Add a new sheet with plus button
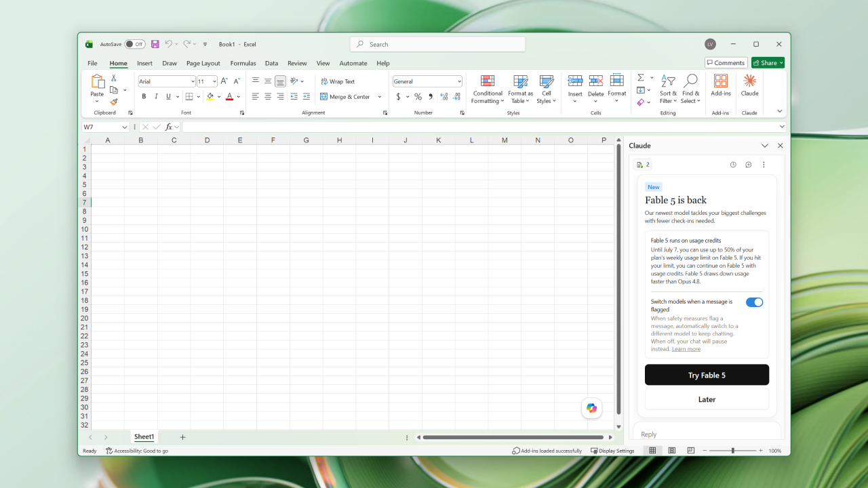868x488 pixels. 182,437
